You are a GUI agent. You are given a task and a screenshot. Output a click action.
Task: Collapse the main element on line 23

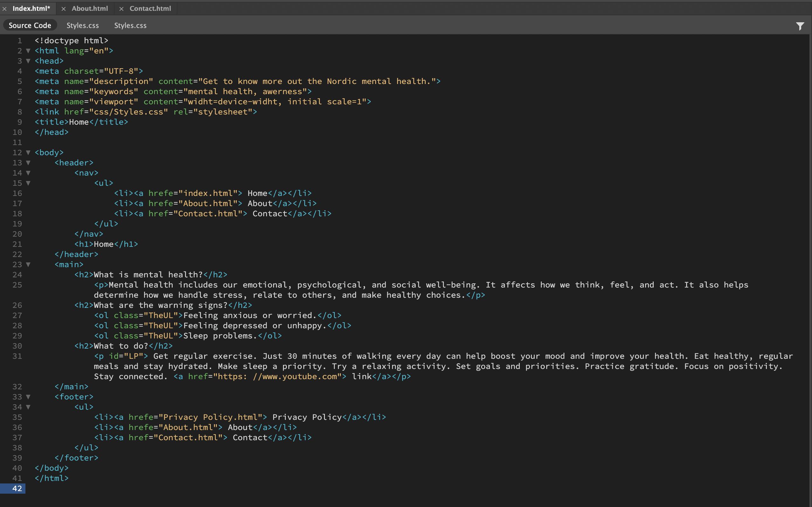tap(29, 265)
